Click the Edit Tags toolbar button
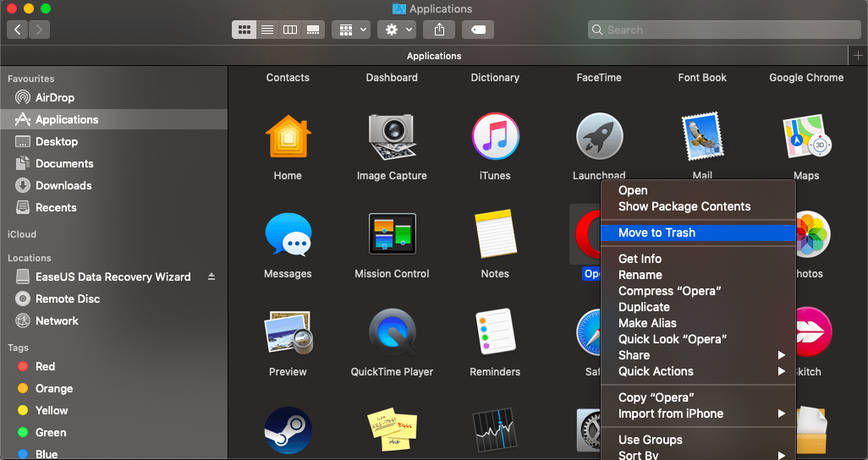The image size is (868, 460). pyautogui.click(x=478, y=30)
